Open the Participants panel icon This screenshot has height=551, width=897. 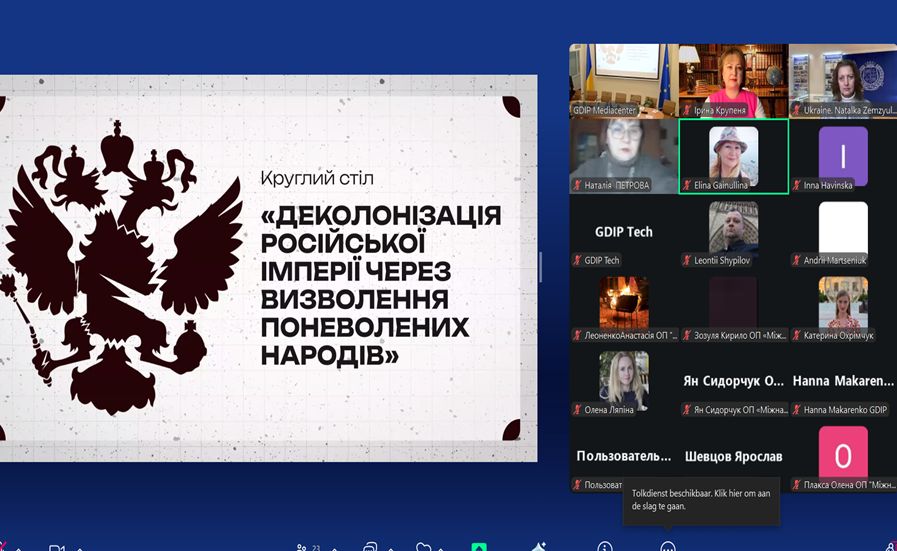pyautogui.click(x=301, y=547)
